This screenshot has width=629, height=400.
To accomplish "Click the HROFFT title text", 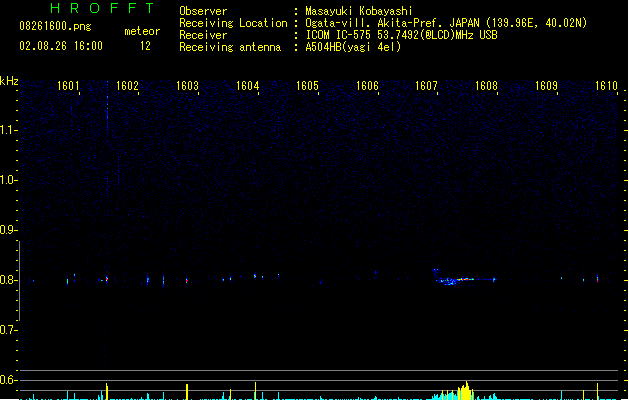I will pyautogui.click(x=102, y=8).
